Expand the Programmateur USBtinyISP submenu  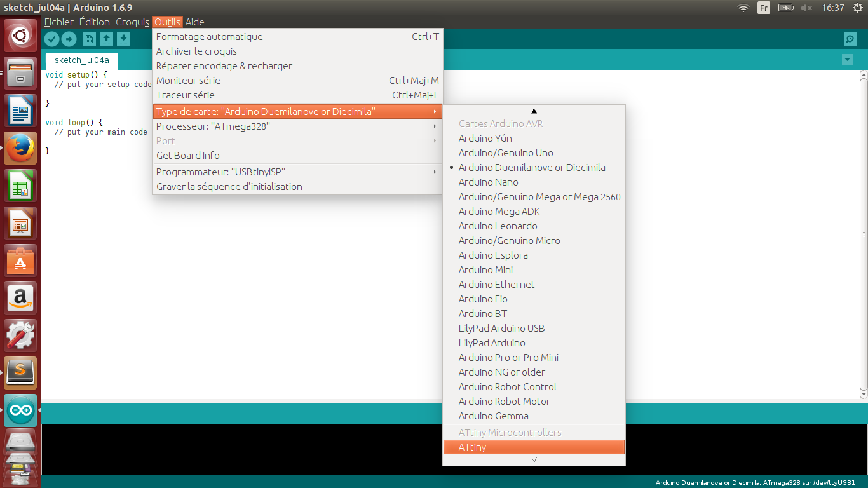(297, 172)
